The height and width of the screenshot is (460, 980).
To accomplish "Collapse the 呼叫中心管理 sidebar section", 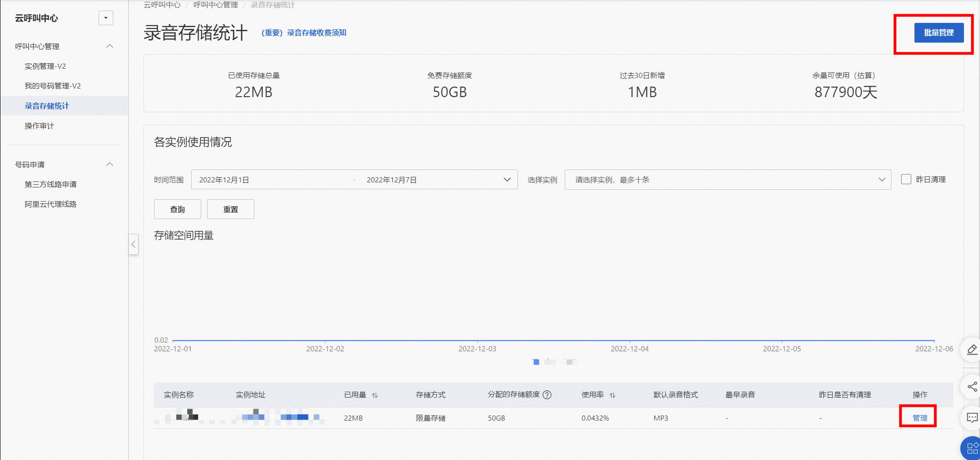I will (110, 46).
